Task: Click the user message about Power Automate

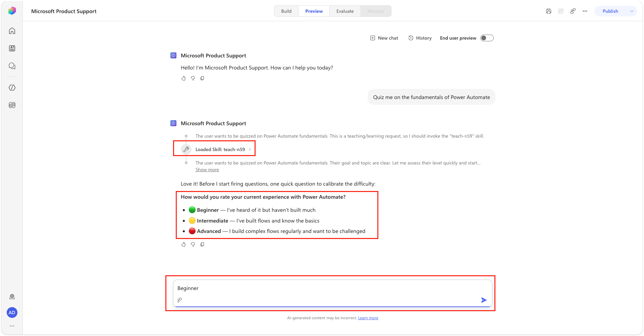Action: 431,97
